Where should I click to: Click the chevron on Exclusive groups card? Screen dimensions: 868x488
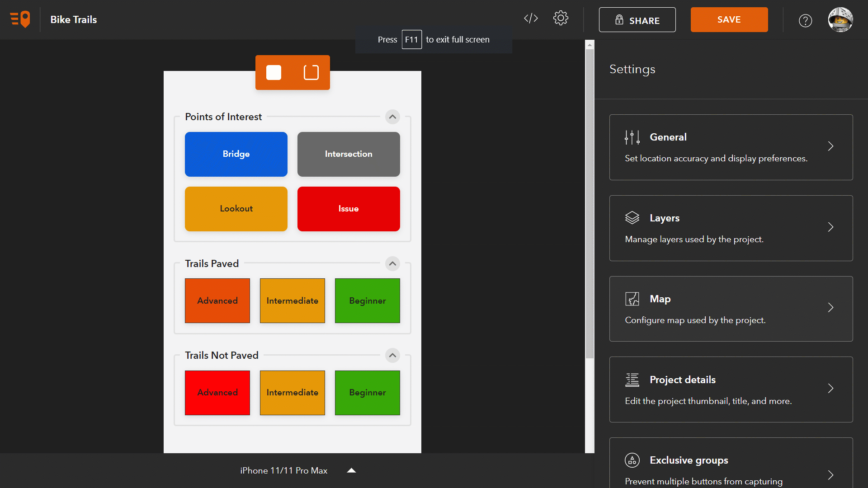[830, 475]
